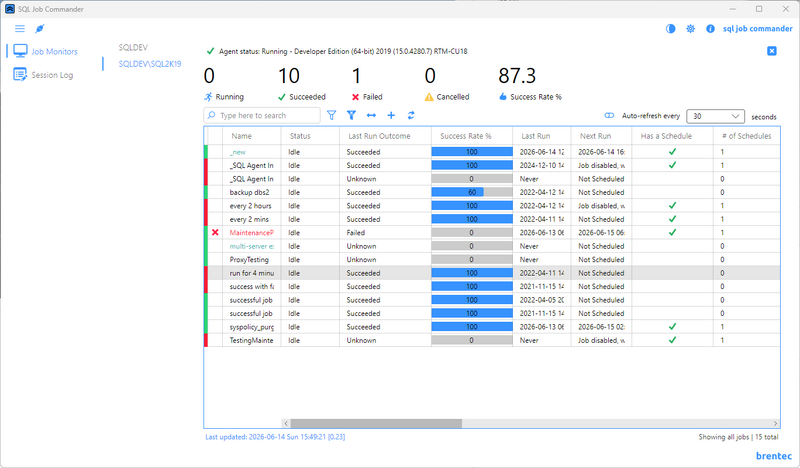The width and height of the screenshot is (800, 468).
Task: Click the refresh jobs icon
Action: (411, 115)
